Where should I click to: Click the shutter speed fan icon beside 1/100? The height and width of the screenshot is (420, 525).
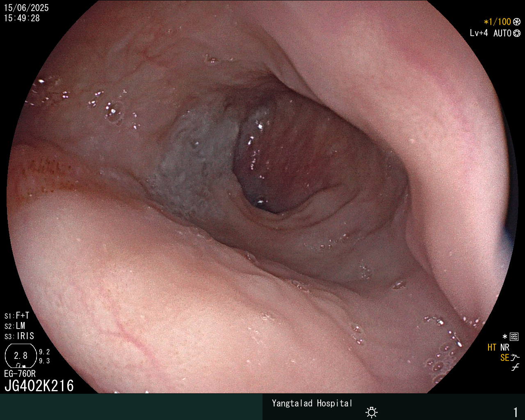click(x=517, y=22)
